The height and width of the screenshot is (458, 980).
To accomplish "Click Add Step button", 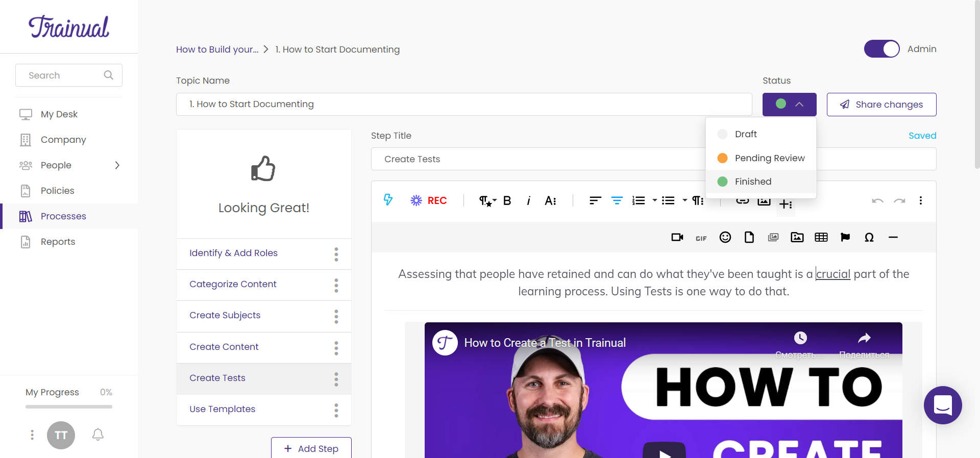I will [311, 448].
